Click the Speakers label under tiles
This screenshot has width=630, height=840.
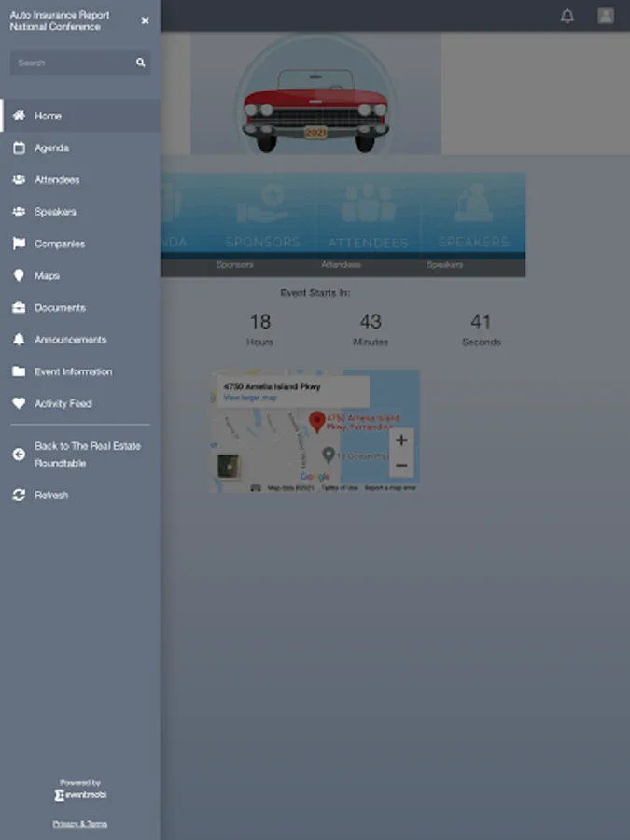click(445, 265)
